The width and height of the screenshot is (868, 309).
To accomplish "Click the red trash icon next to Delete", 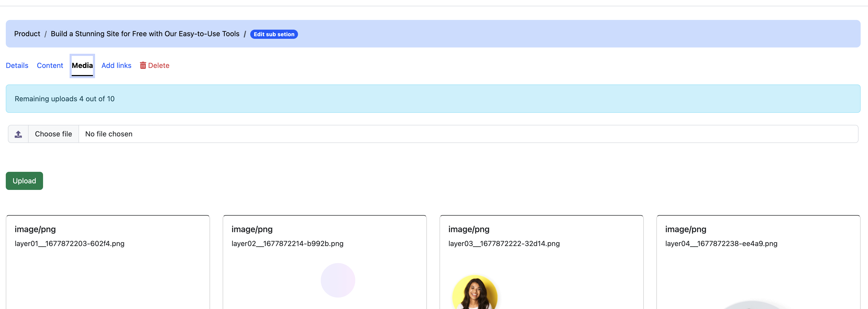I will click(143, 65).
